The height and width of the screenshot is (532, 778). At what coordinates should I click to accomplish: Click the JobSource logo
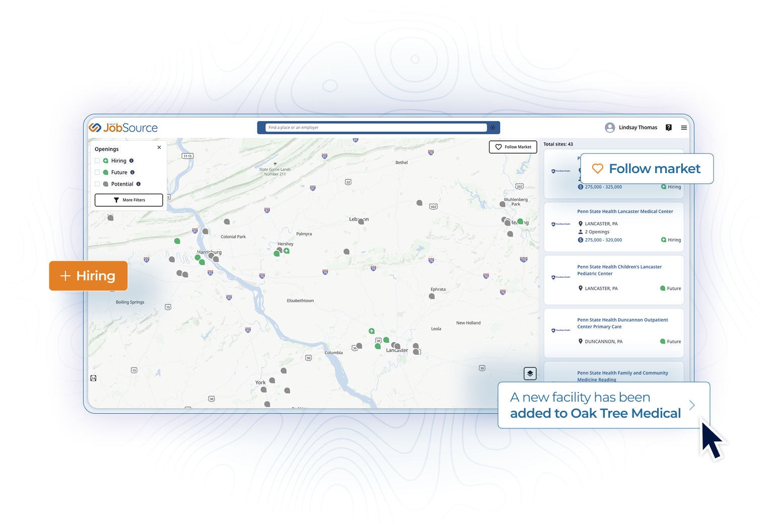pyautogui.click(x=123, y=128)
